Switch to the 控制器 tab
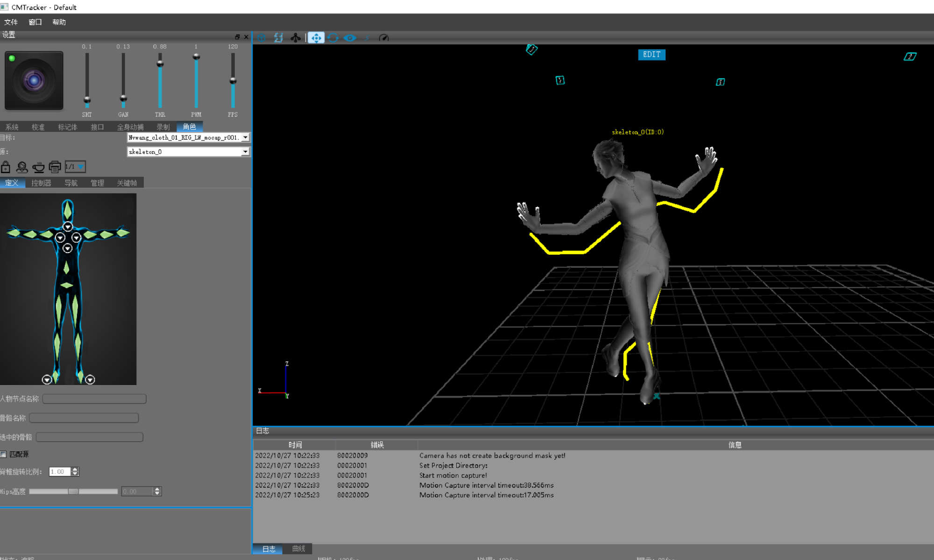 [41, 183]
